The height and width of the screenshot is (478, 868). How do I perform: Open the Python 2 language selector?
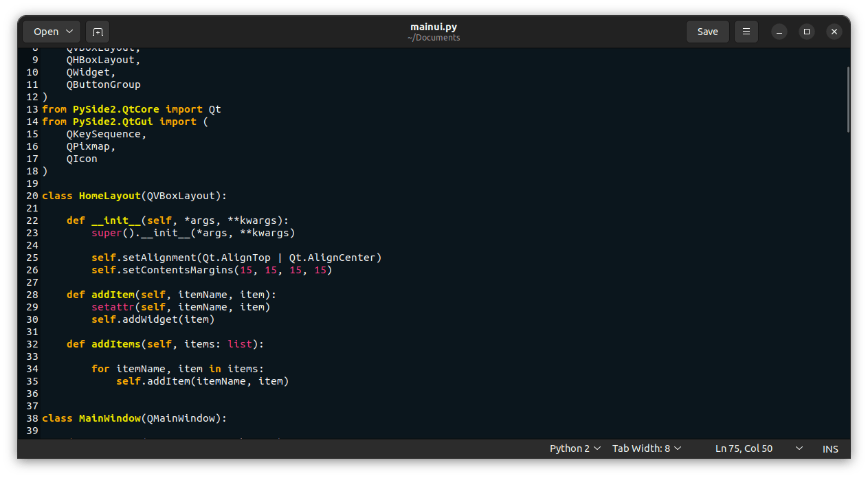pos(575,448)
